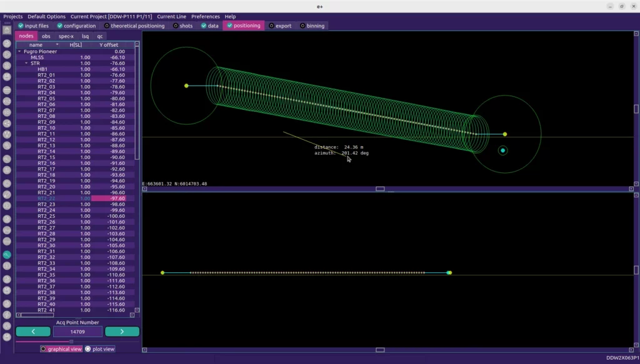Open the obs sub-tab
The height and width of the screenshot is (364, 640).
tap(46, 36)
